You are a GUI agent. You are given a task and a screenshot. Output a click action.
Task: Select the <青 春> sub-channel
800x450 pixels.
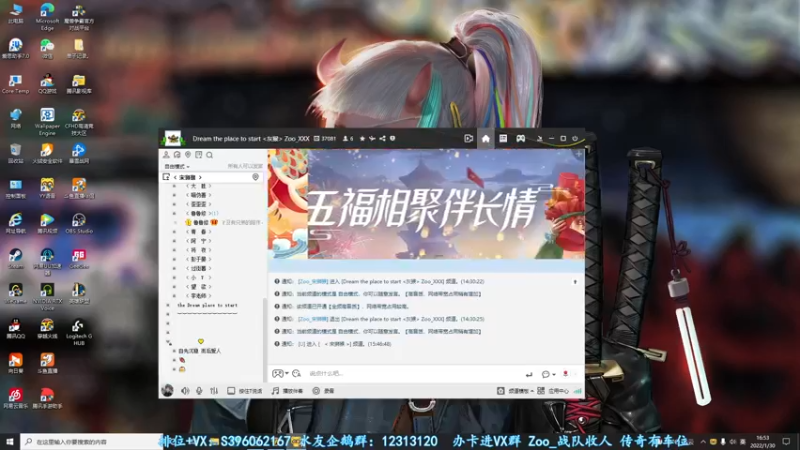click(198, 232)
